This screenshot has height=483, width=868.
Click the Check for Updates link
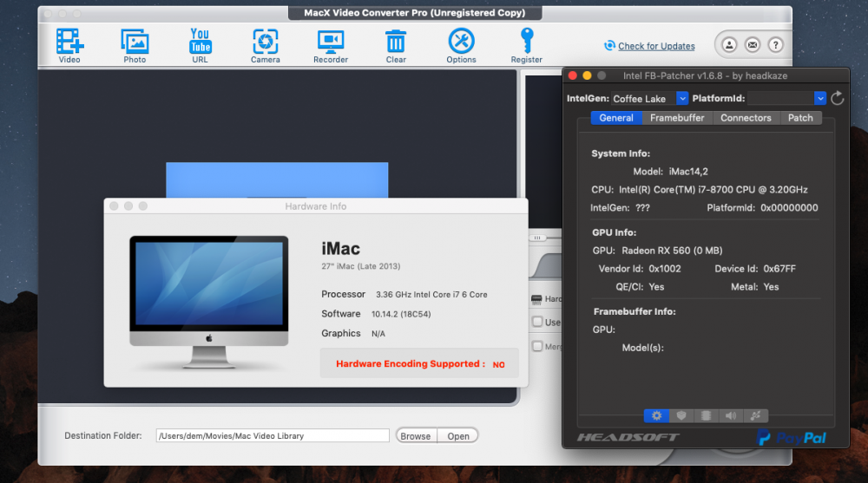click(x=656, y=46)
